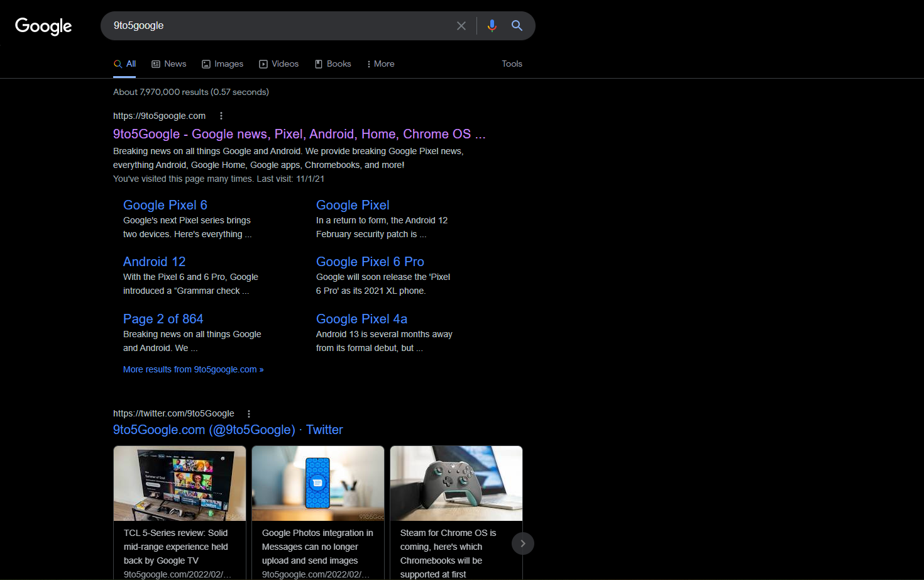Open the Google Pixel 6 Pro sitelink
Image resolution: width=924 pixels, height=580 pixels.
370,262
